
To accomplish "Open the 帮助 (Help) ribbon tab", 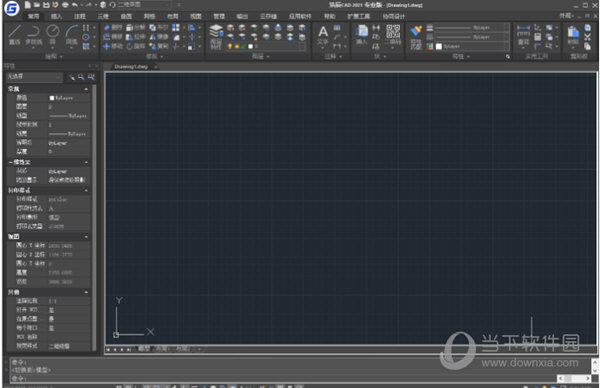I will 329,16.
